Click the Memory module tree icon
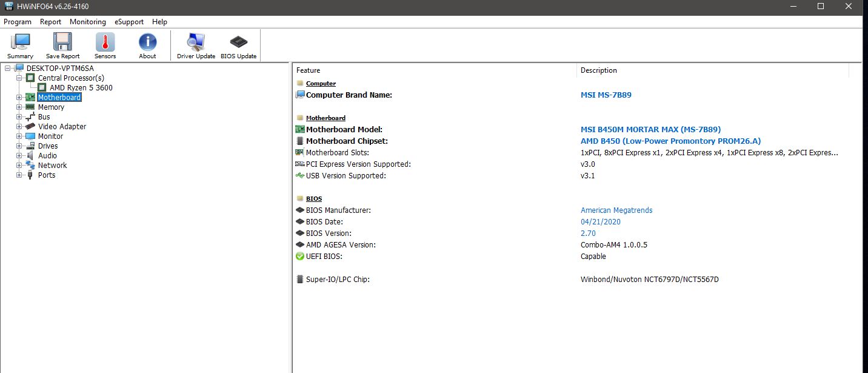 tap(30, 107)
